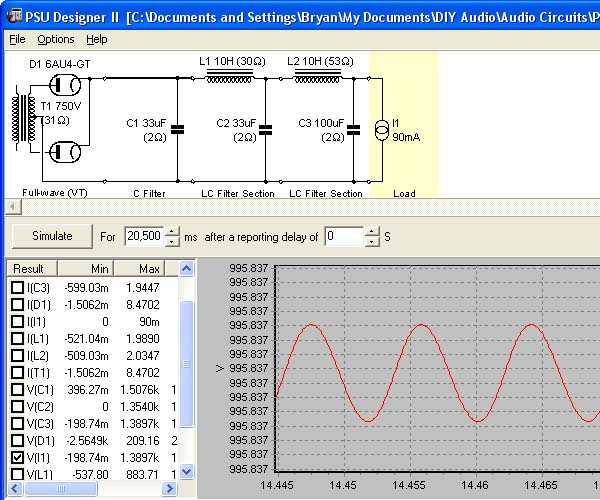
Task: Enable the V(C3) result trace
Action: tap(17, 423)
